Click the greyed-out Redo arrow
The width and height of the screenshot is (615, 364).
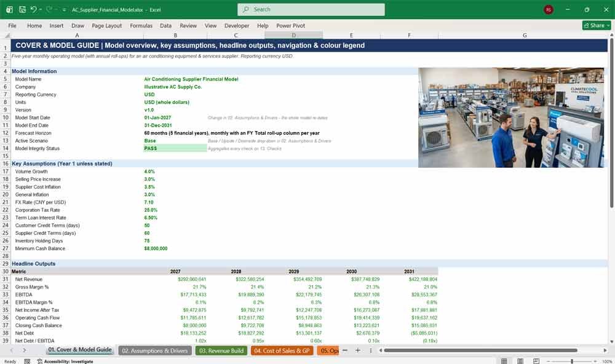pos(49,9)
